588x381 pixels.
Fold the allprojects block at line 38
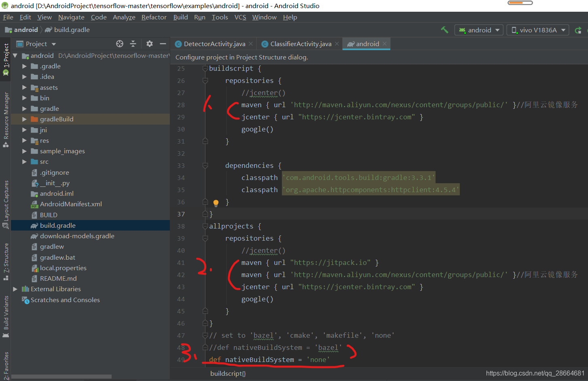click(x=205, y=226)
